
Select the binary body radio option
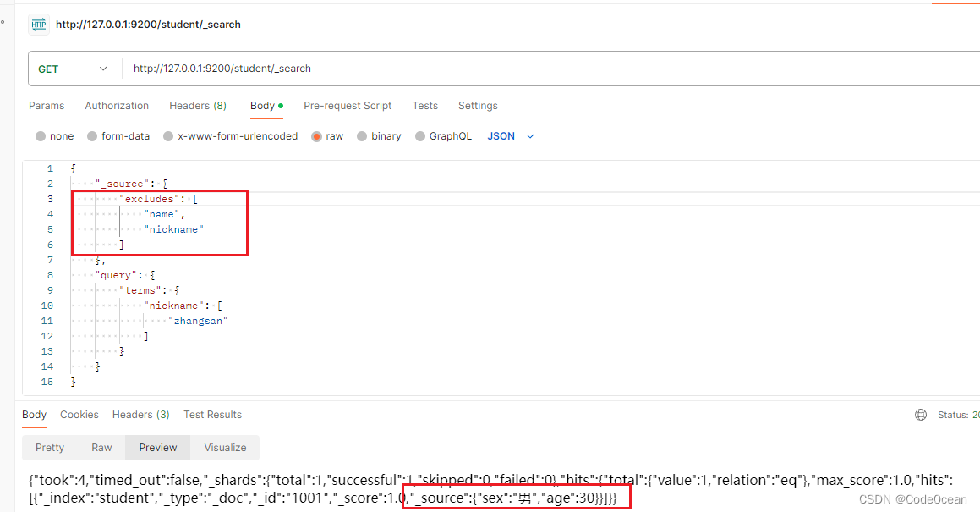pos(362,135)
